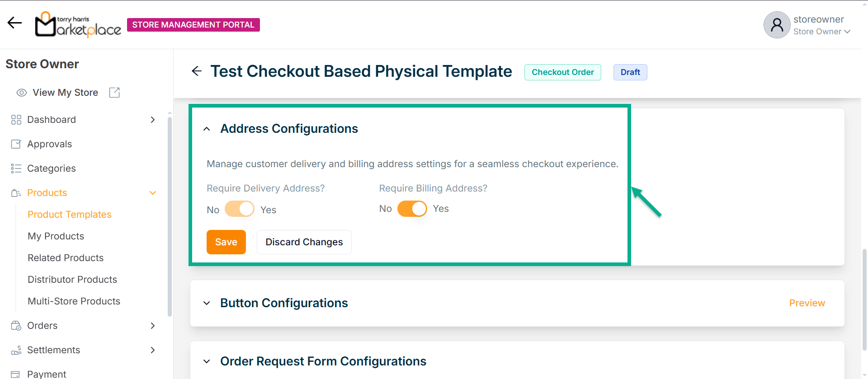Click the back arrow beside the Marketplace logo
Viewport: 868px width, 379px height.
click(x=14, y=23)
